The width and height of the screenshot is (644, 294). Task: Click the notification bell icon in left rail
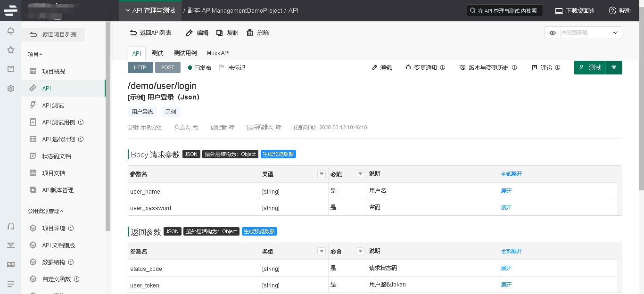click(x=10, y=31)
